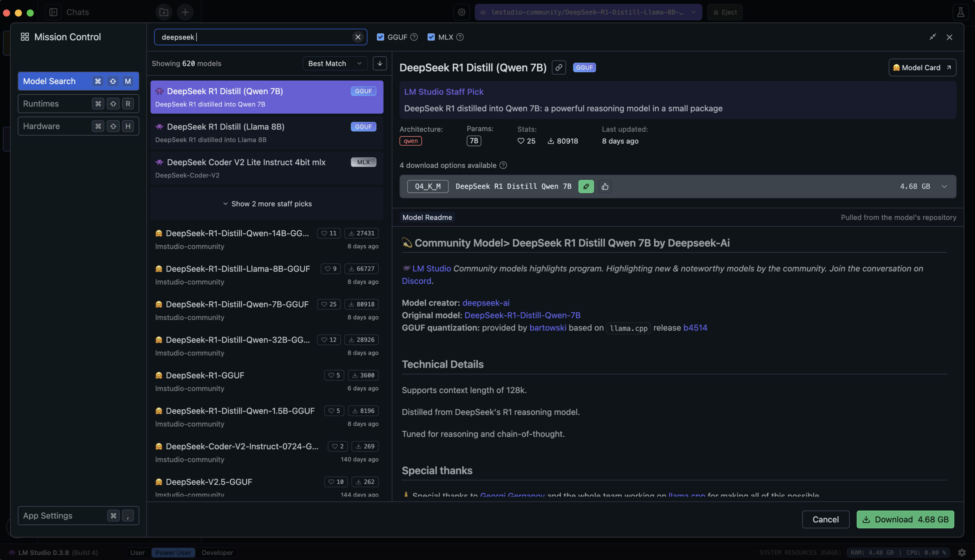Click green link badge on Q4_K_M row
This screenshot has height=560, width=975.
point(585,186)
